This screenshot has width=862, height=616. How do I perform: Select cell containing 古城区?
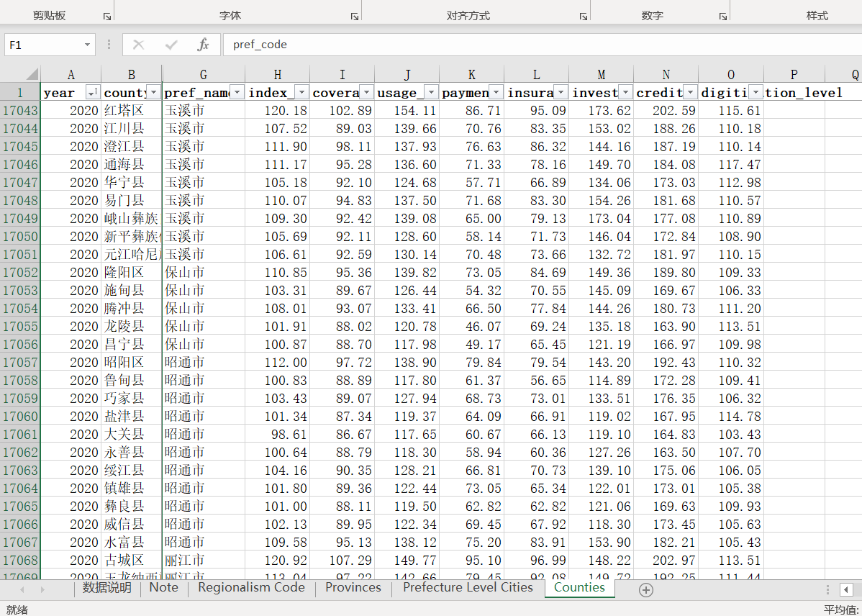[x=132, y=561]
